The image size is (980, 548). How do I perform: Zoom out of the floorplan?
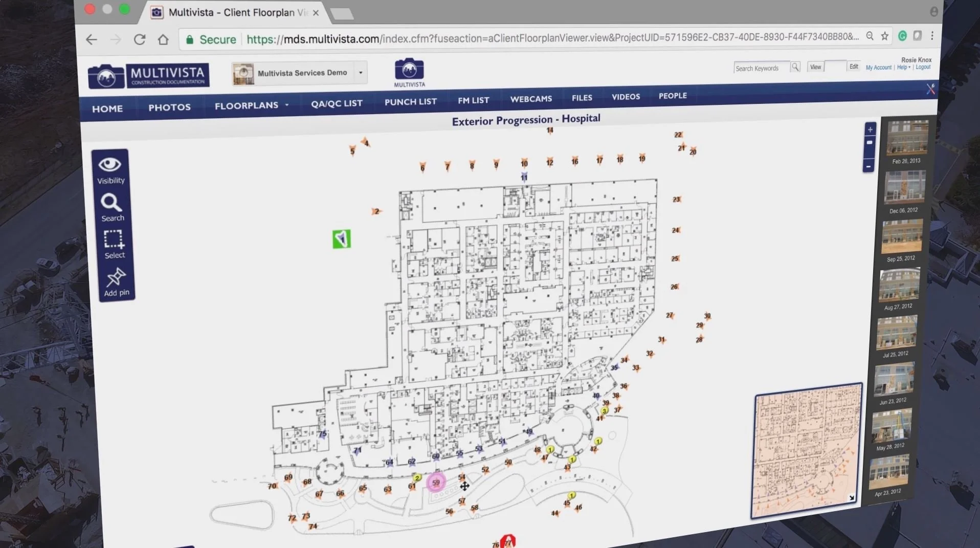(868, 166)
